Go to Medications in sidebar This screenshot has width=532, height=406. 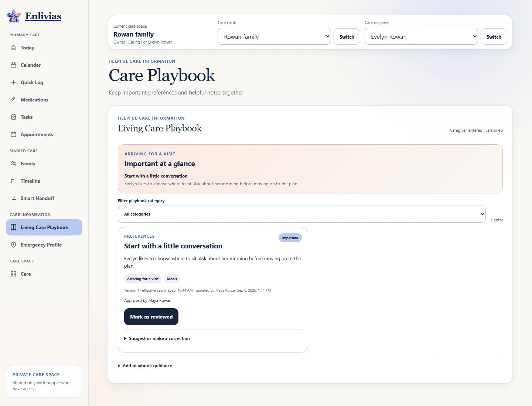(44, 100)
